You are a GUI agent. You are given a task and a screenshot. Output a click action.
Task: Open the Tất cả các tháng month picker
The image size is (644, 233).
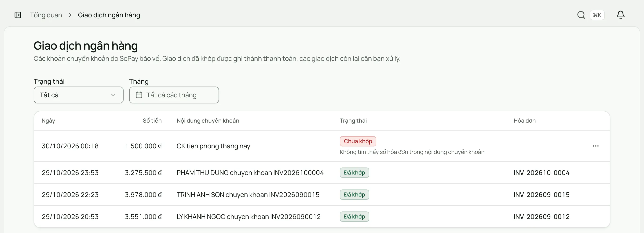pos(174,95)
